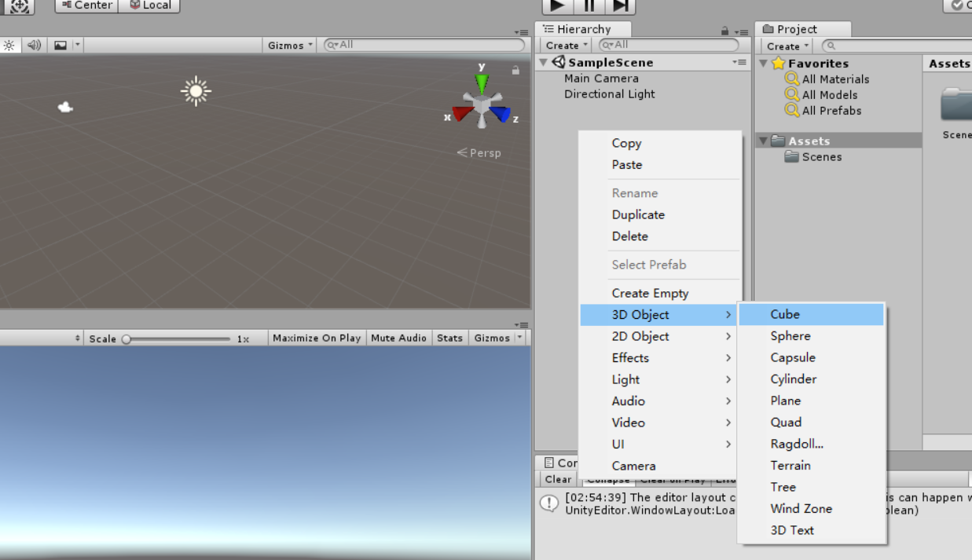Create a Terrain from submenu
The image size is (972, 560).
pyautogui.click(x=812, y=466)
